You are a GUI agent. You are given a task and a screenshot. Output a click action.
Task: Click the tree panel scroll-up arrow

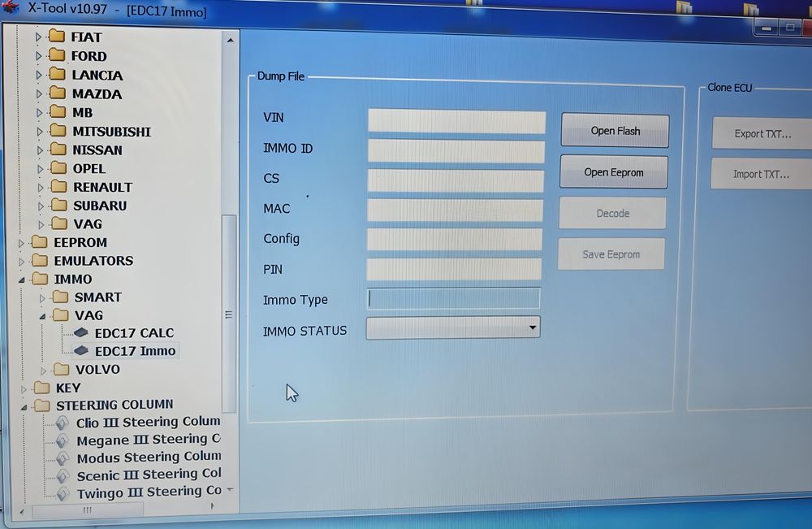231,40
